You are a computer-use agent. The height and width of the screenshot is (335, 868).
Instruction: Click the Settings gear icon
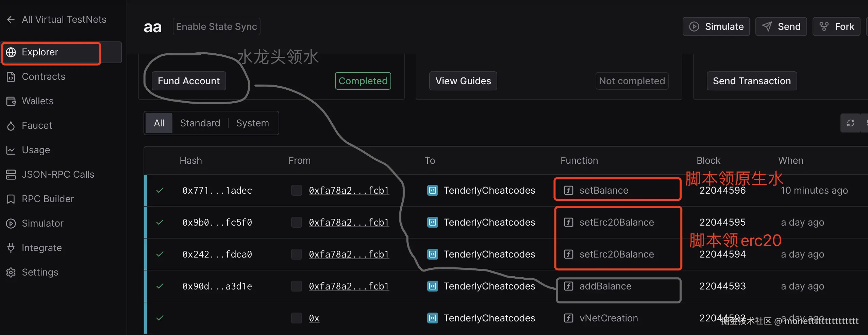point(11,272)
